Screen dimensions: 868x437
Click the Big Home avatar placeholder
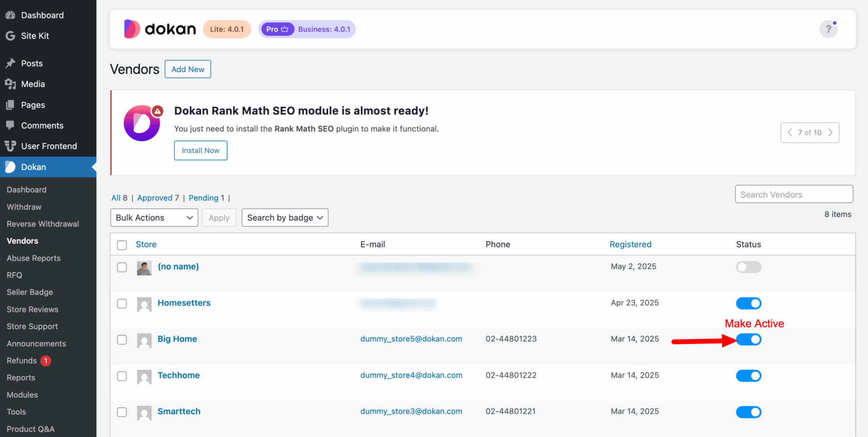click(x=144, y=340)
